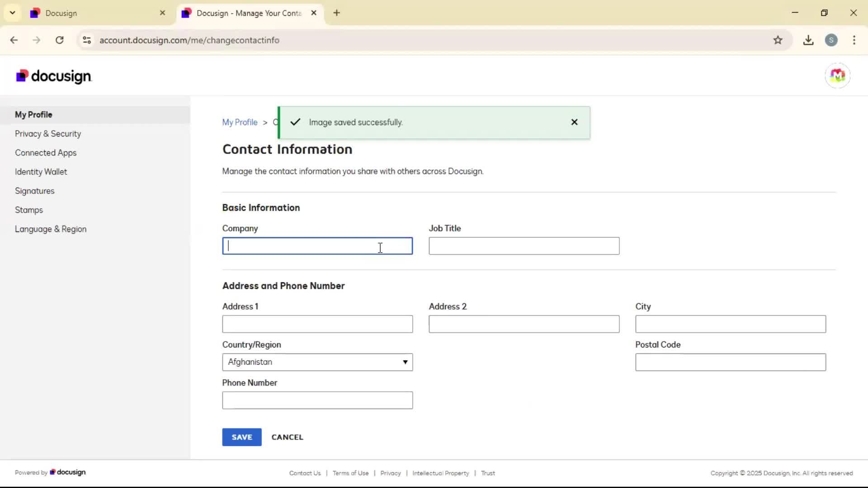This screenshot has height=488, width=868.
Task: Open the tab search dropdown
Action: tap(12, 13)
